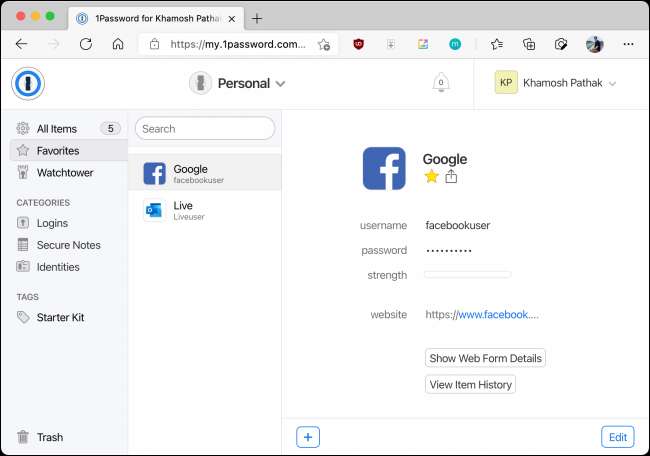
Task: Click the colorful square extension icon
Action: pos(423,44)
